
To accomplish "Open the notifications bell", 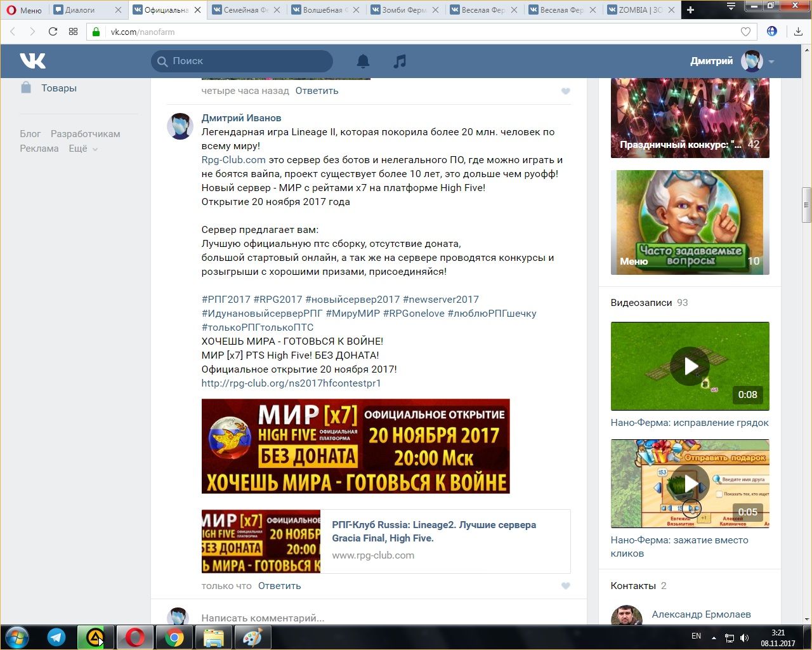I will coord(363,61).
